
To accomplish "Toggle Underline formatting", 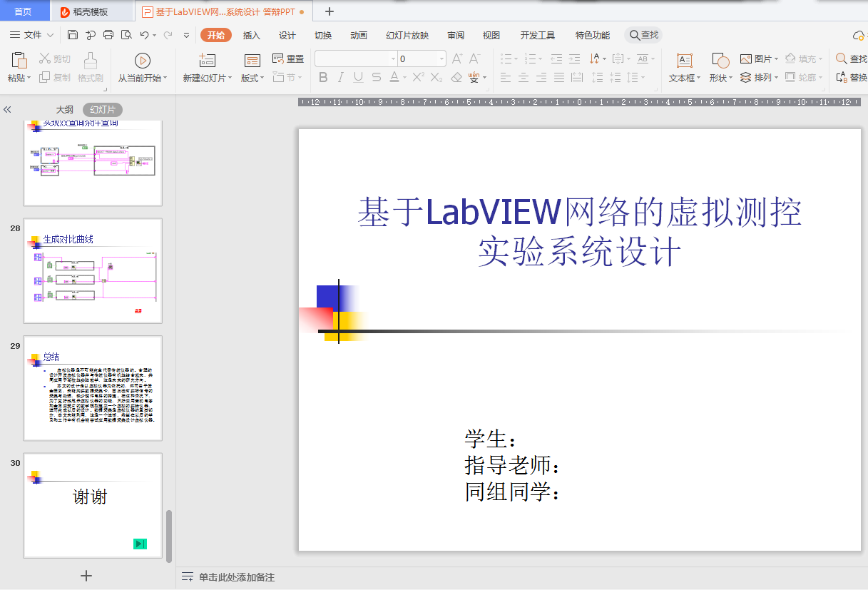I will coord(358,77).
